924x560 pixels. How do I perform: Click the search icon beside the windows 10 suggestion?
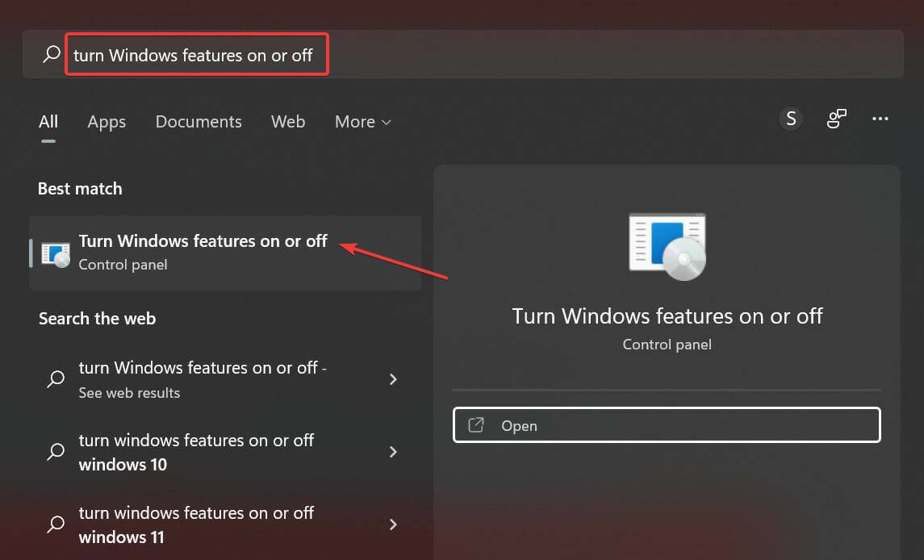[x=55, y=453]
